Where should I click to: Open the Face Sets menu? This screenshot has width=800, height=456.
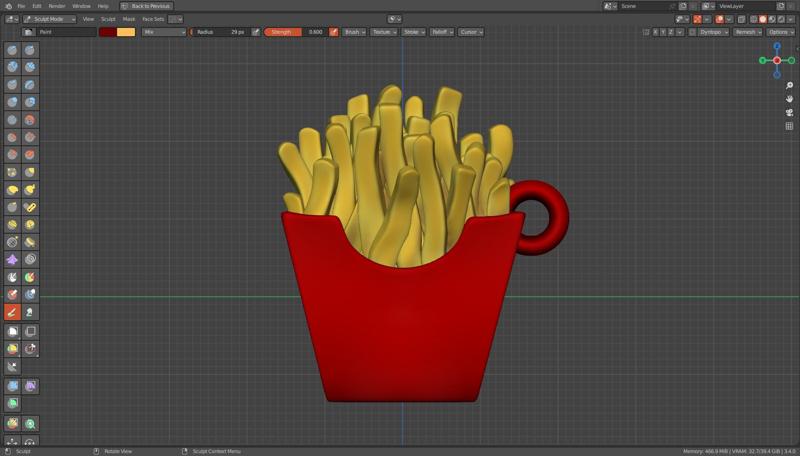153,19
